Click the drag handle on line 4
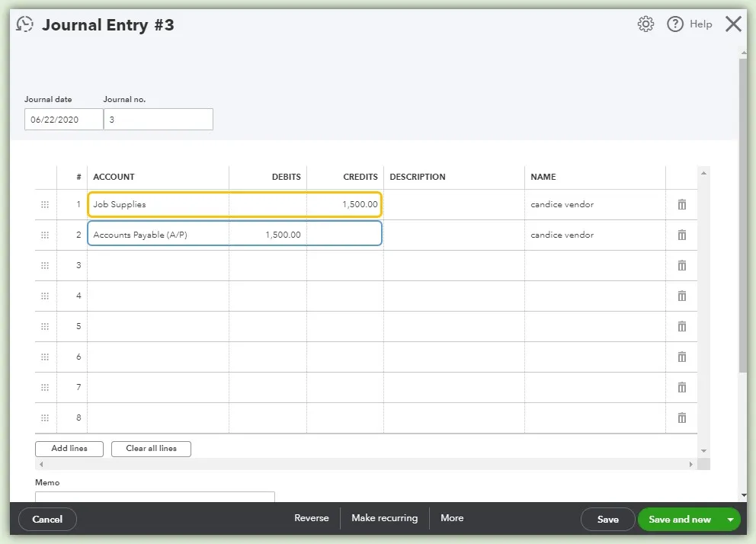Image resolution: width=756 pixels, height=544 pixels. pos(45,296)
